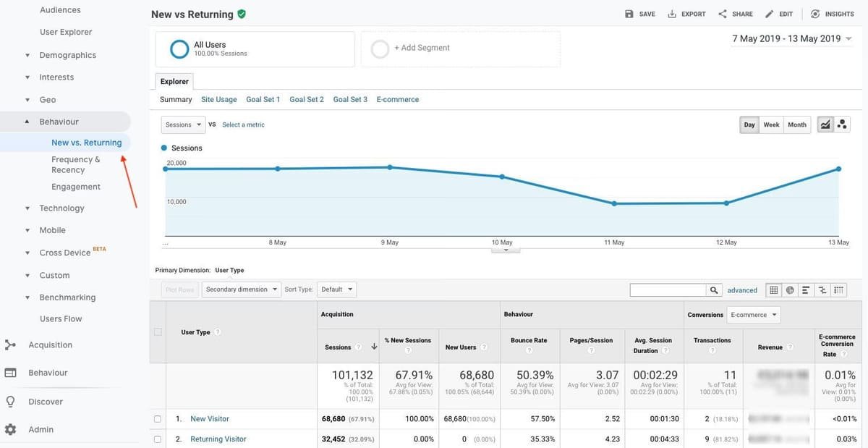Viewport: 868px width, 448px height.
Task: Click Select a metric link
Action: pos(243,124)
